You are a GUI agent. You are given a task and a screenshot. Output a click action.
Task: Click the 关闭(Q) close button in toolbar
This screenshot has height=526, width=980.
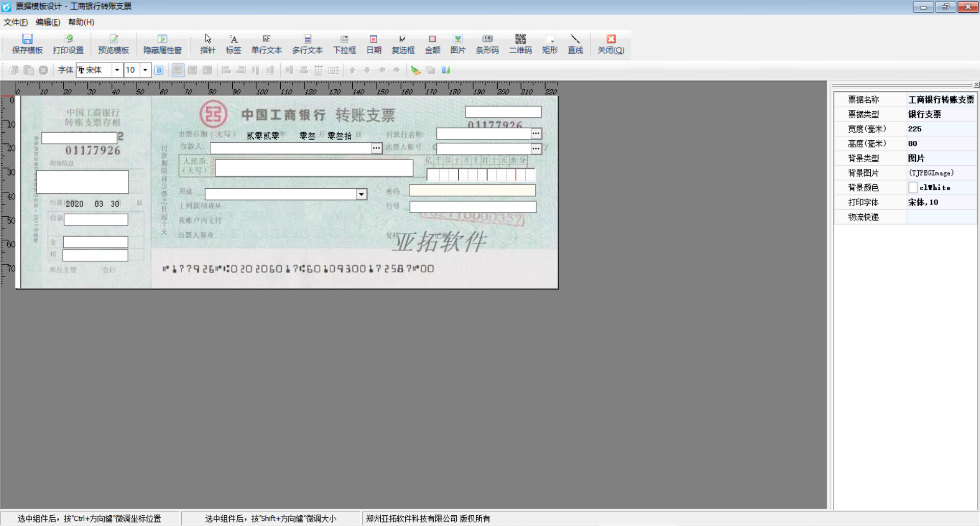[x=611, y=44]
